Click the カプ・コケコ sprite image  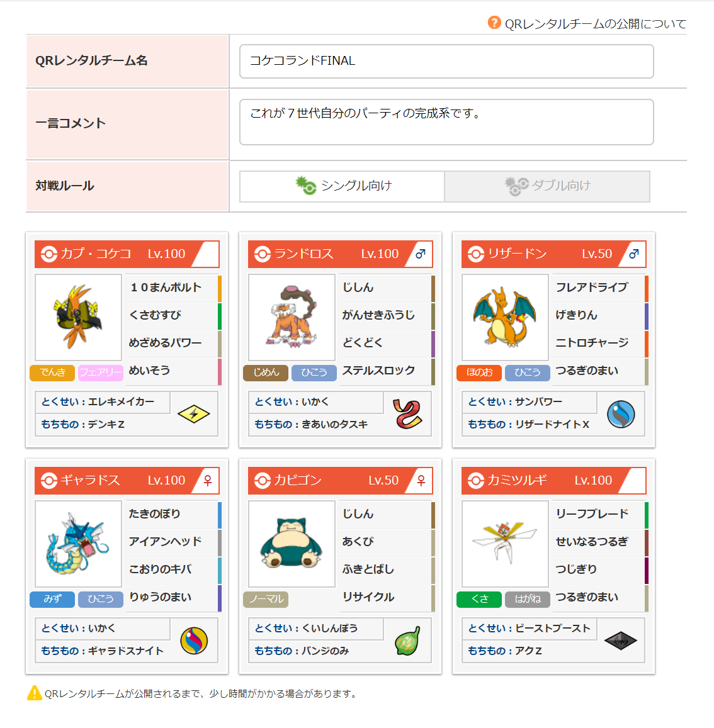pos(78,317)
